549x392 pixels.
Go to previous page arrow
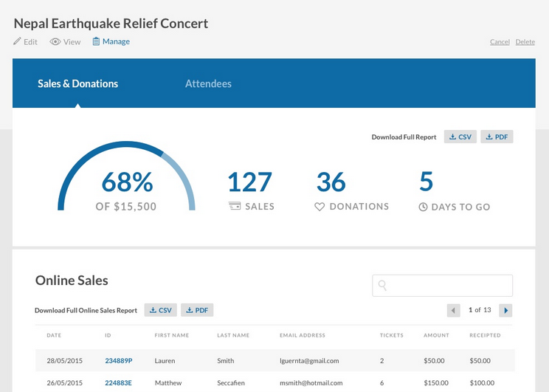coord(454,311)
